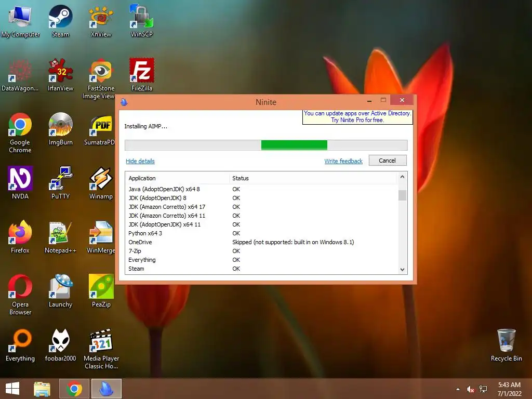Image resolution: width=532 pixels, height=399 pixels.
Task: Click the Ninite title bar app icon
Action: click(124, 102)
